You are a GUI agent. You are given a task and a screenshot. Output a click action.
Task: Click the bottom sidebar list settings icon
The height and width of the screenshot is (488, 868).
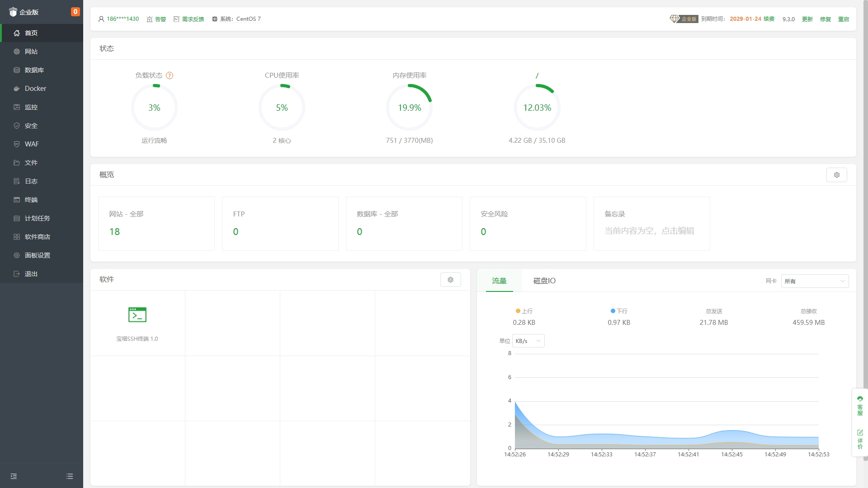(70, 476)
